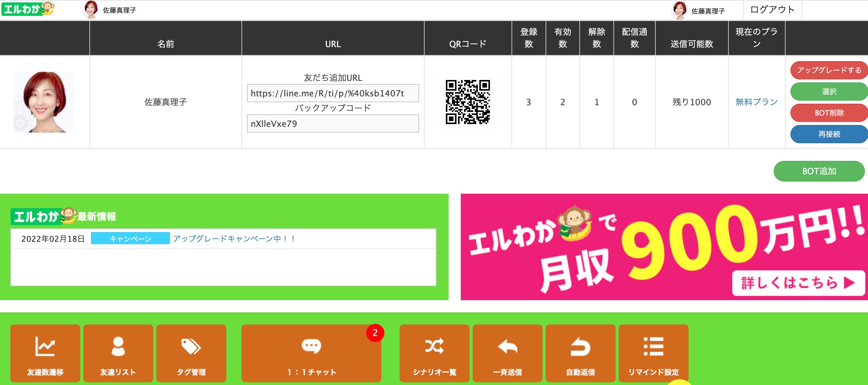Click the red BOT削除 button
Screen dimensions: 868x385
click(x=829, y=113)
